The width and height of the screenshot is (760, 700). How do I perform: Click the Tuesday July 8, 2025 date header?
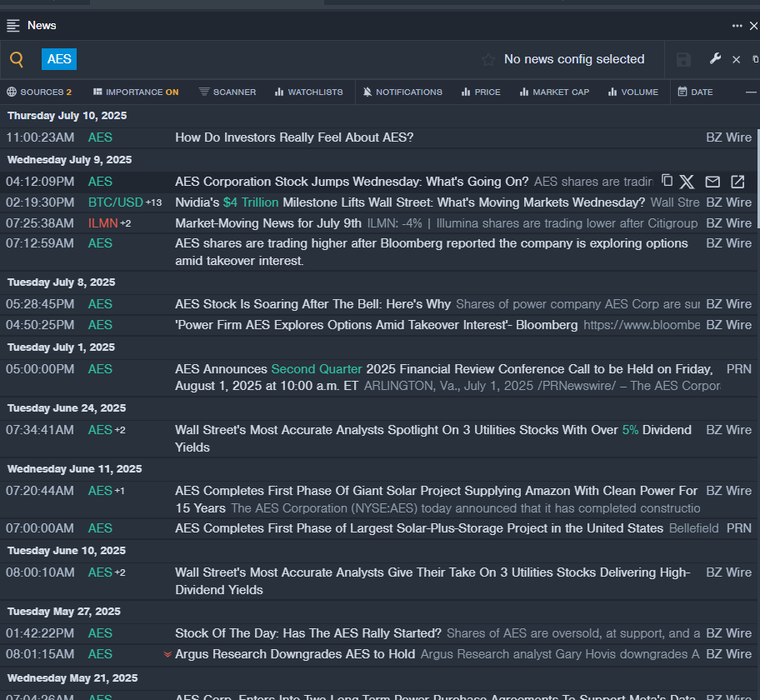pos(61,282)
